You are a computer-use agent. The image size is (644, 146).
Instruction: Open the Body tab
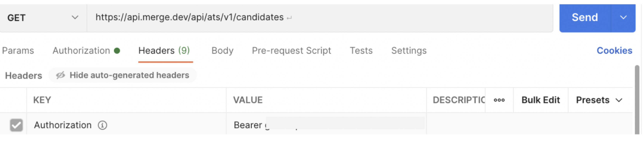222,51
